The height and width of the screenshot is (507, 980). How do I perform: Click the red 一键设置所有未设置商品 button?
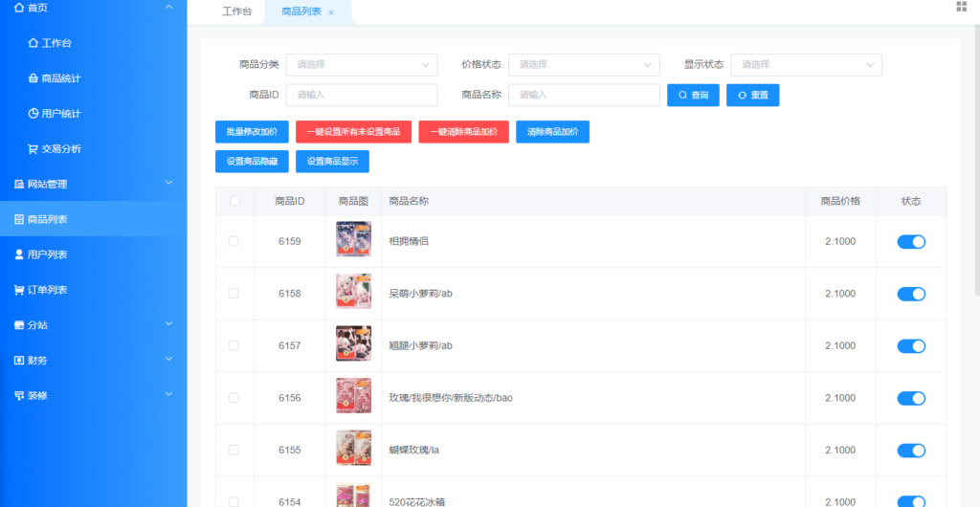coord(354,132)
